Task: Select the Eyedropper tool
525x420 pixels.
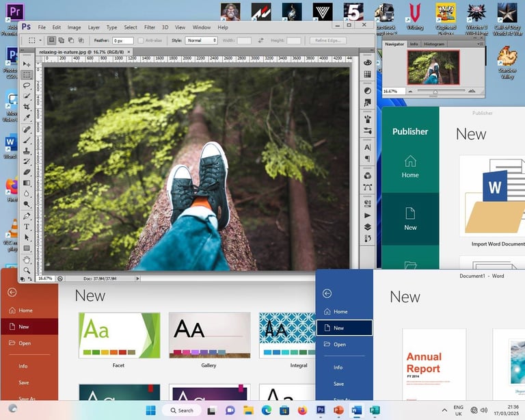Action: [x=27, y=118]
